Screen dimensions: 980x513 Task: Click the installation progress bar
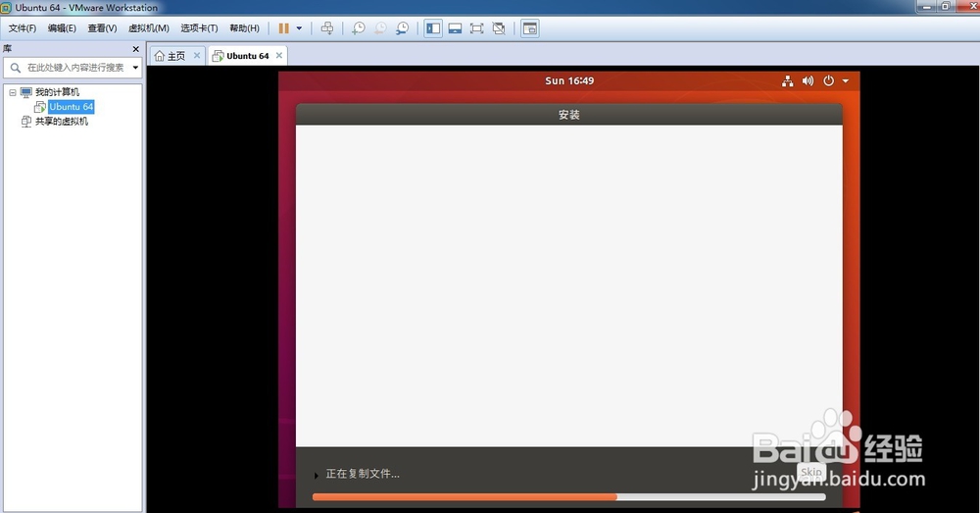coord(568,496)
